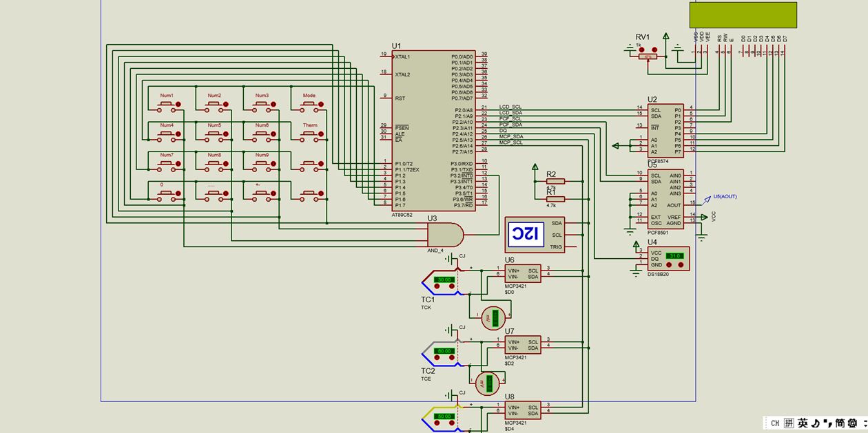The image size is (868, 433).
Task: Click the 30.00 readout on TC1
Action: [444, 279]
